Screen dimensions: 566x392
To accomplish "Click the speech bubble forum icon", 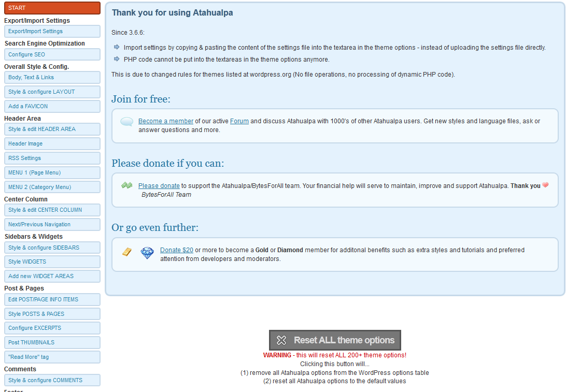I will click(126, 122).
